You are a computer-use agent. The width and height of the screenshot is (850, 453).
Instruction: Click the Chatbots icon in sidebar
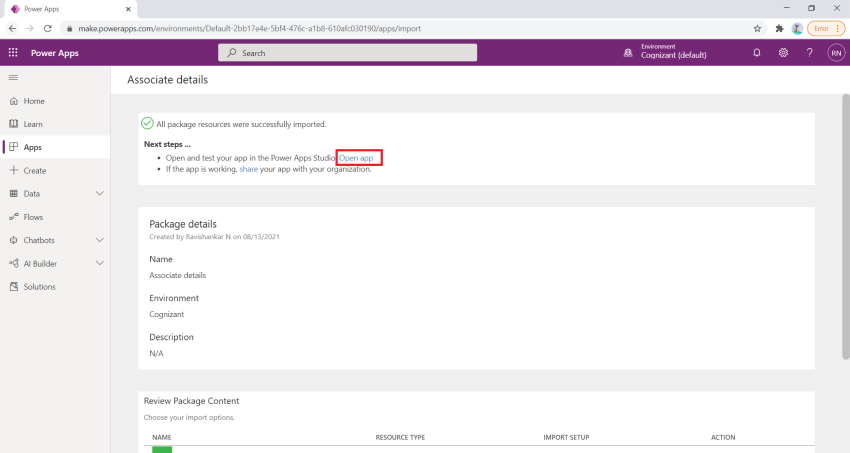(x=14, y=240)
